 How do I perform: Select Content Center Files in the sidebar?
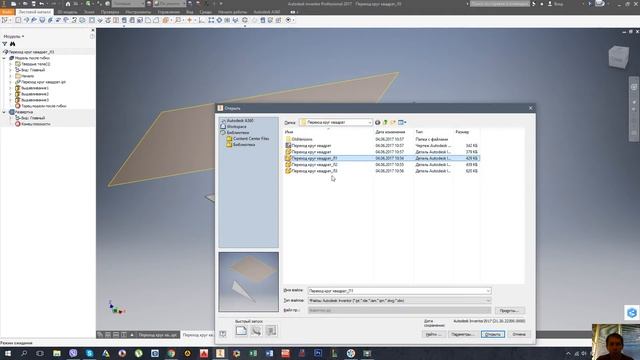tap(251, 139)
